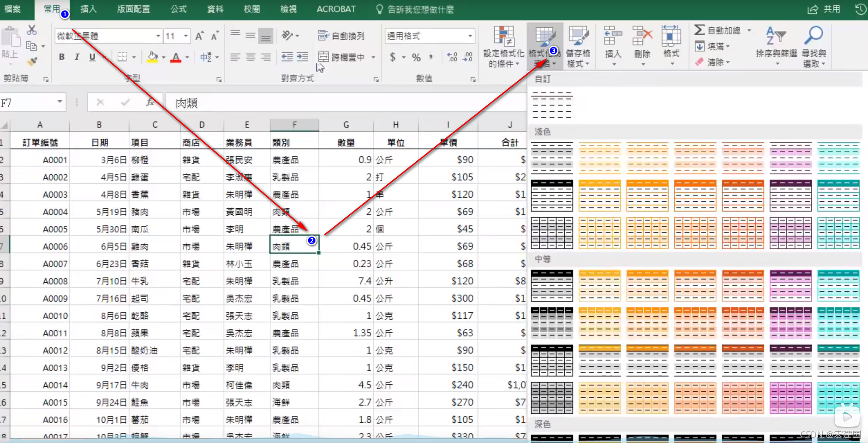
Task: Switch to the 版面配置 tab
Action: (x=133, y=9)
